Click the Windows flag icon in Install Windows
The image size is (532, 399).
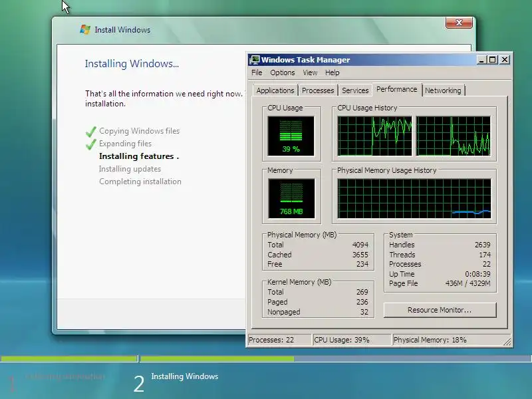[x=85, y=29]
